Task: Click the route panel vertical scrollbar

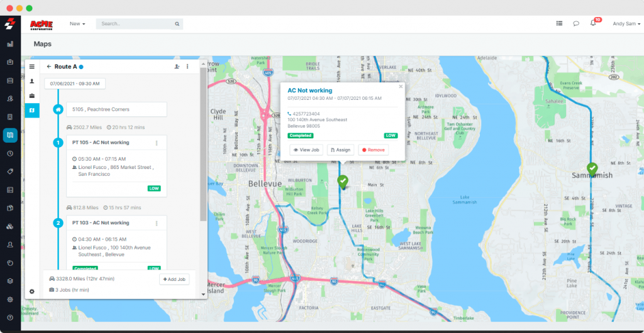Action: [x=203, y=145]
